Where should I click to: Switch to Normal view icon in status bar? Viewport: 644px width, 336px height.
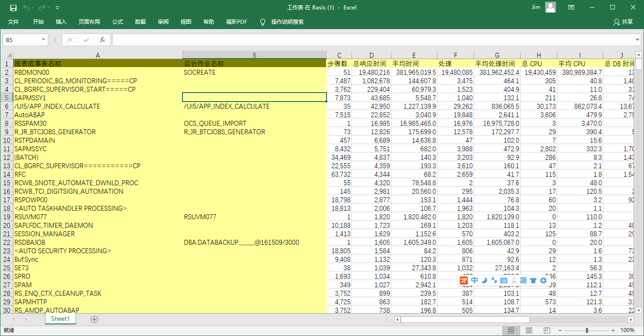click(511, 330)
